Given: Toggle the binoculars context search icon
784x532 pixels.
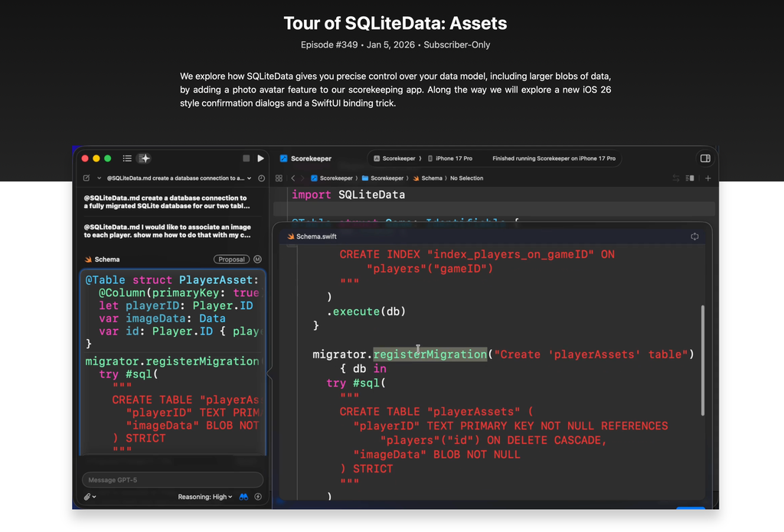Looking at the screenshot, I should tap(243, 497).
